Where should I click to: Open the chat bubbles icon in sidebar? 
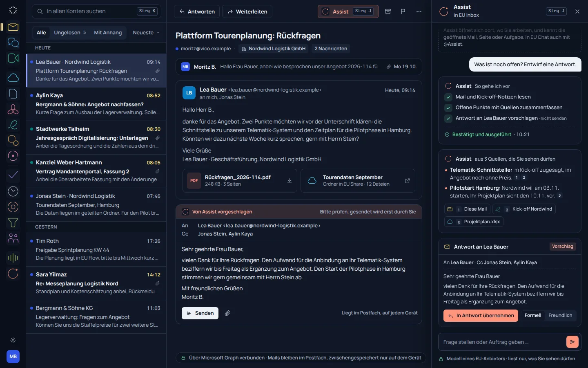13,42
